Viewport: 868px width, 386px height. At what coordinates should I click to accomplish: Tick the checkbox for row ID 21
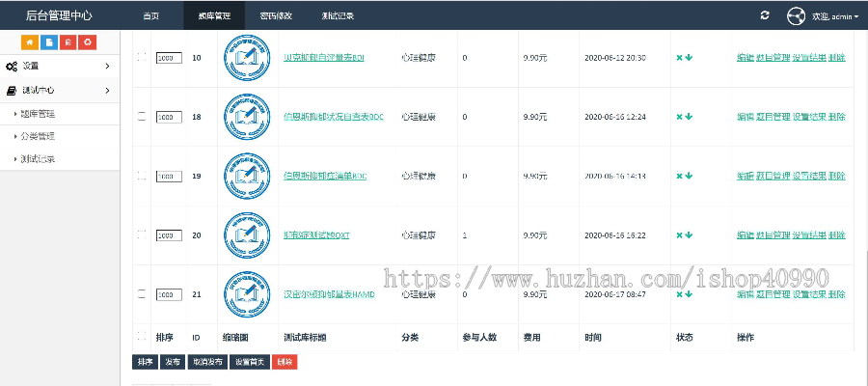[142, 294]
